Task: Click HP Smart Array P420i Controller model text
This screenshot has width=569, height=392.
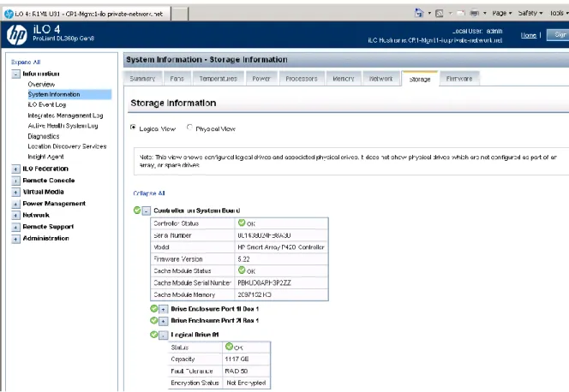Action: click(x=281, y=247)
